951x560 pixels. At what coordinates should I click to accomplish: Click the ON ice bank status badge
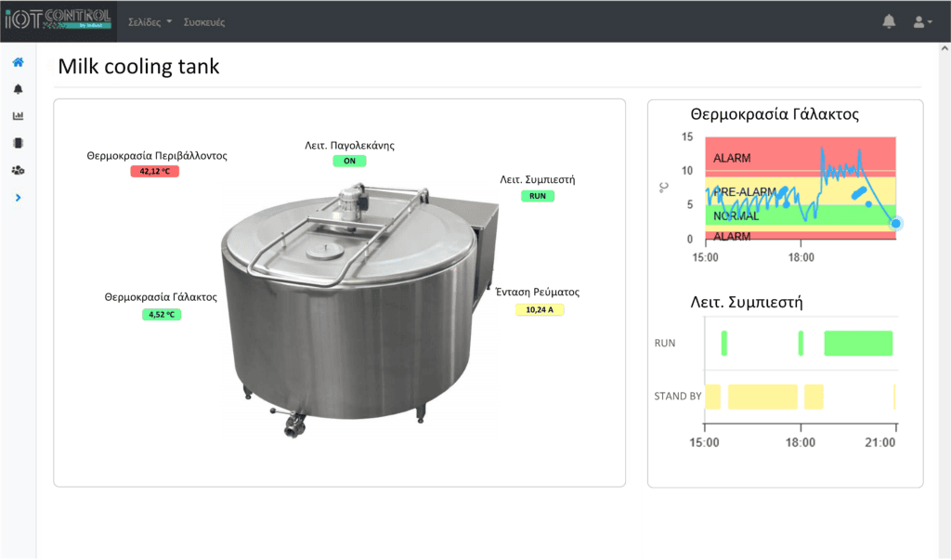(349, 161)
